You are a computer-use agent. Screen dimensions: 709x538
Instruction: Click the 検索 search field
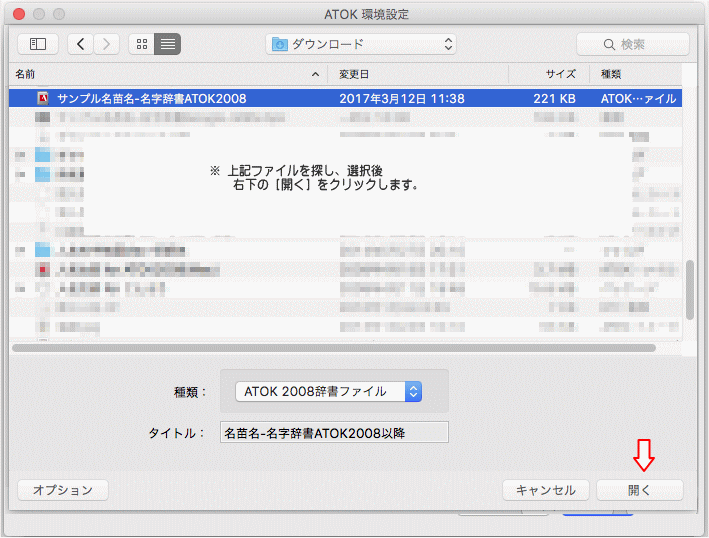[633, 44]
